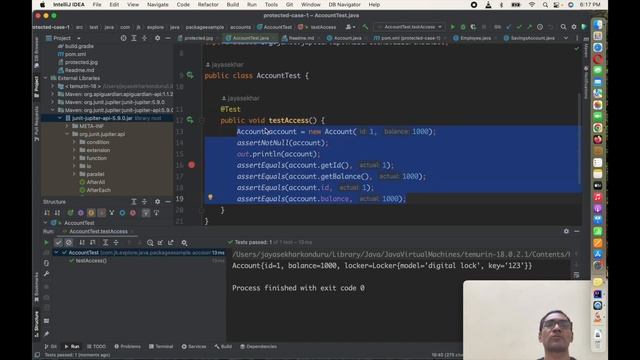Switch to Employee.java editor tab
The height and width of the screenshot is (360, 640).
point(472,38)
